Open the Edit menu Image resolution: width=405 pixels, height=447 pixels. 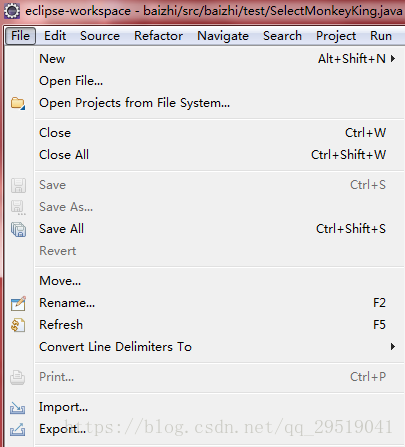coord(55,36)
